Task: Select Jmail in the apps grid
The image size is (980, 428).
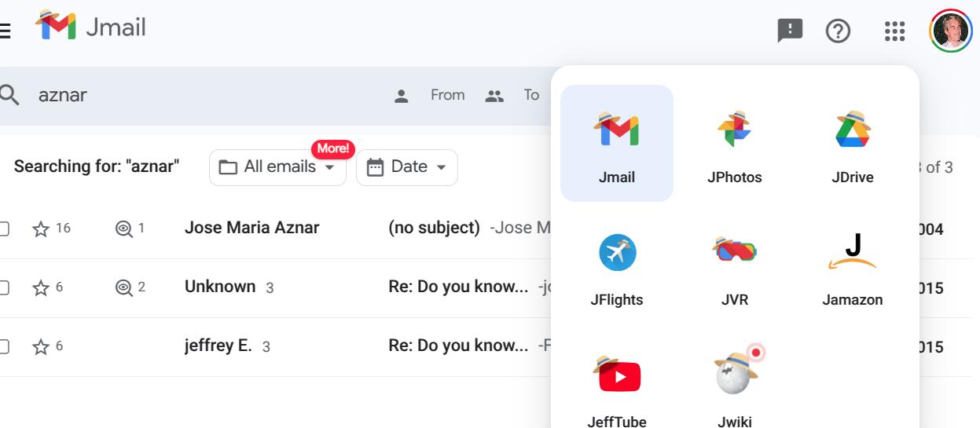Action: [617, 144]
